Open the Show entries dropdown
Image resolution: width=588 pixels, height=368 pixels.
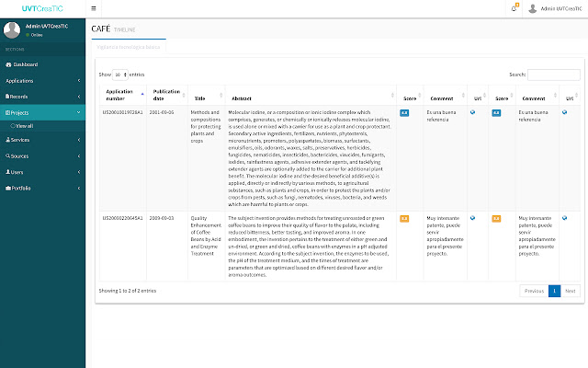tap(119, 74)
